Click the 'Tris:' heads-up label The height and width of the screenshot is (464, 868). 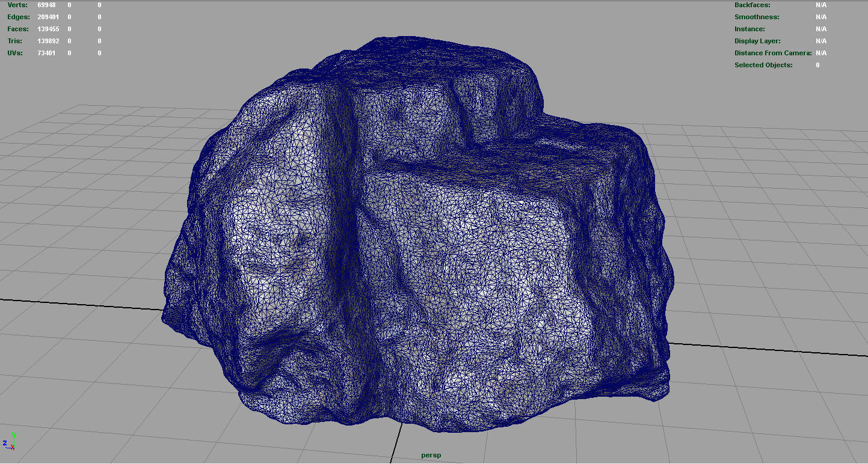pos(15,41)
